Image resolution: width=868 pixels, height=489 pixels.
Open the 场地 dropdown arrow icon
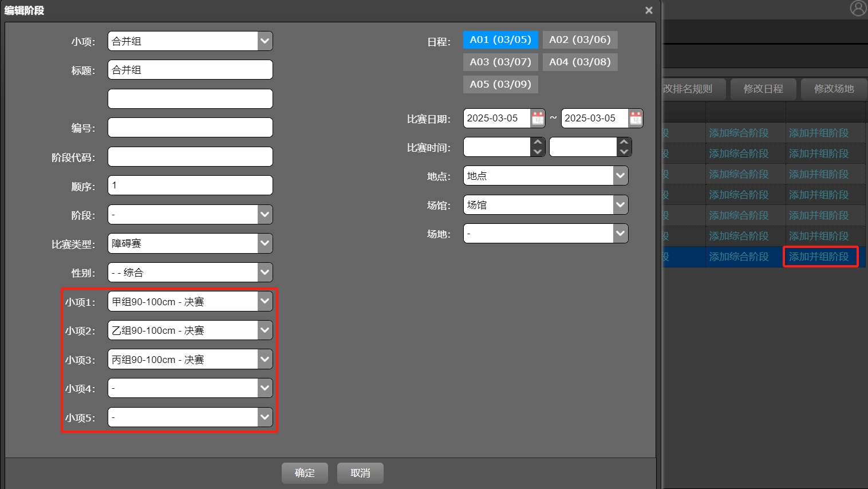(x=620, y=233)
